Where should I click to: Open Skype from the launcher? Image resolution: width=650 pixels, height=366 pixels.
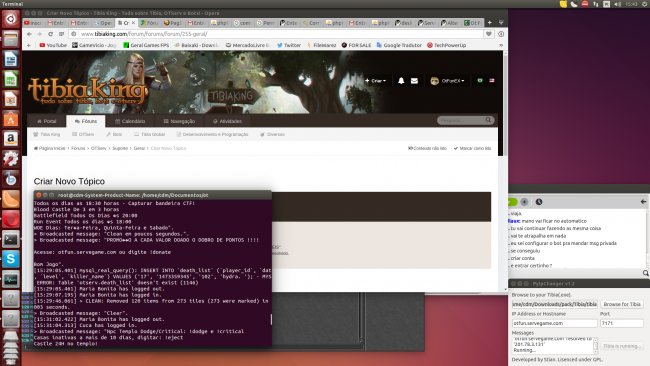coord(11,259)
